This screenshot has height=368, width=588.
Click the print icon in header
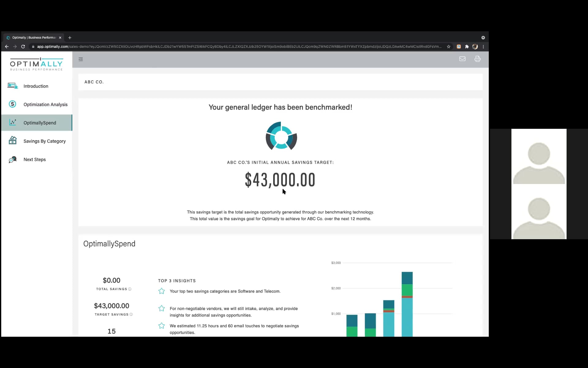[477, 59]
